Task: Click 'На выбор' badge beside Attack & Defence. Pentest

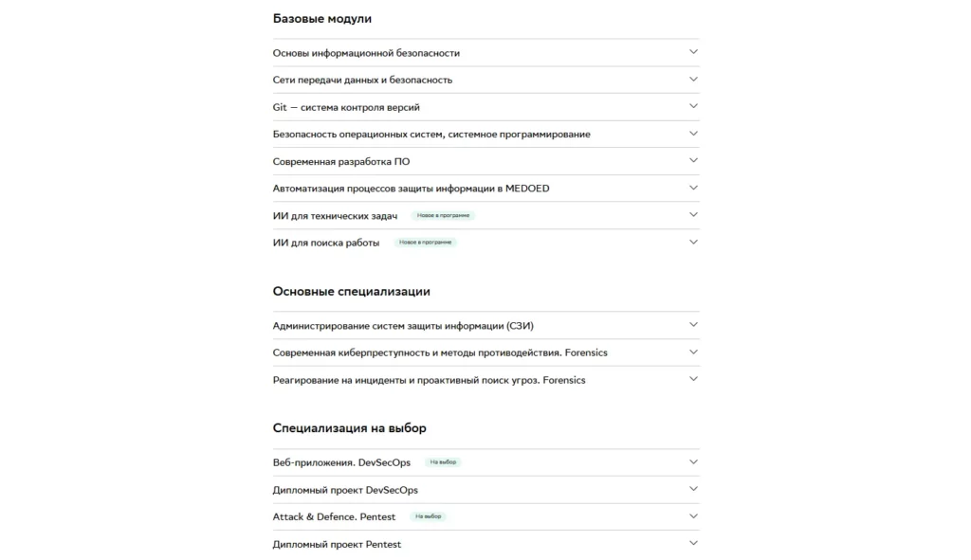Action: coord(428,516)
